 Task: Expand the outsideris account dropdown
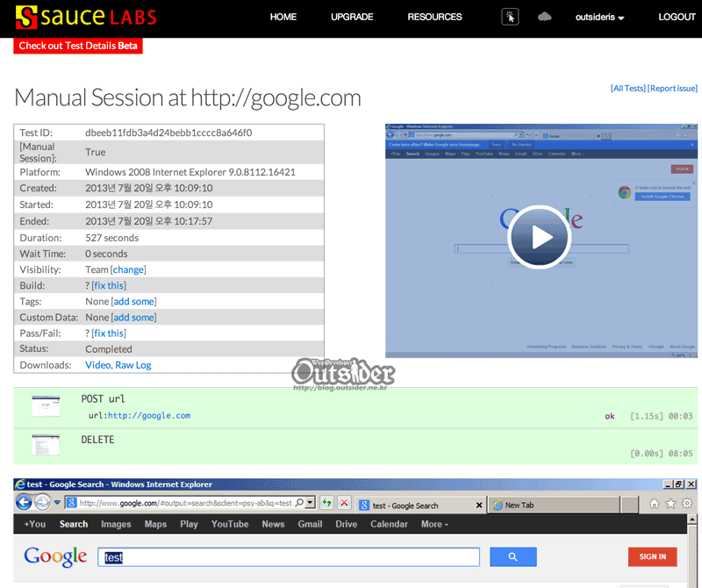(x=599, y=17)
